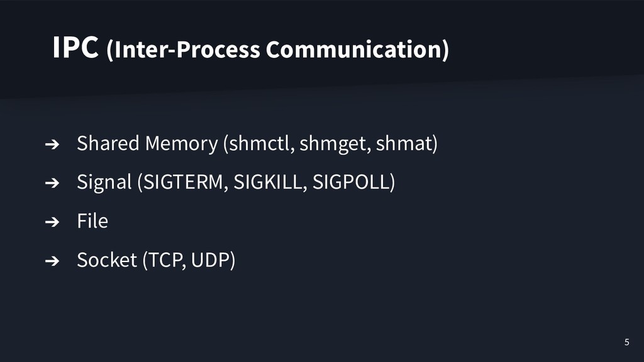Click the arrow bullet beside Shared Memory
The height and width of the screenshot is (362, 644).
coord(52,144)
